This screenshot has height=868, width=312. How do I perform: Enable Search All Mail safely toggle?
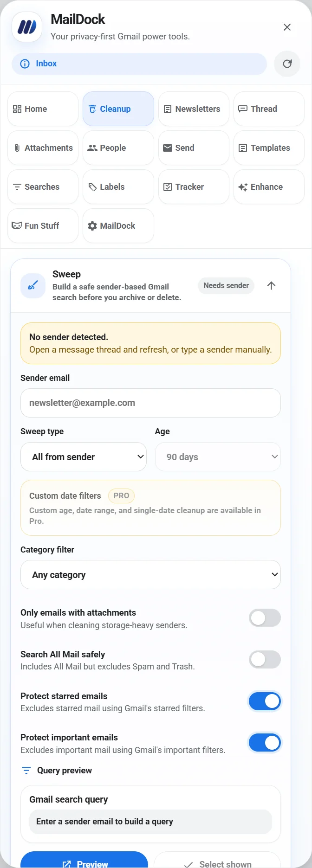coord(265,660)
